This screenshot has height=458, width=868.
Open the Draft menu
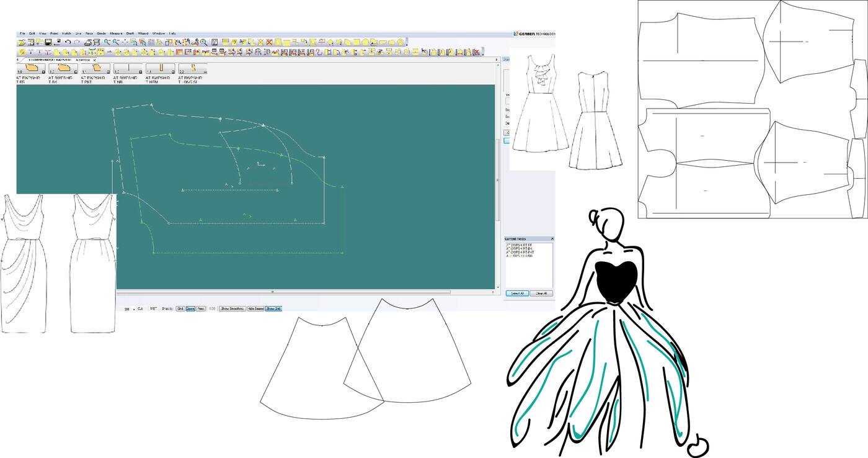pos(130,34)
